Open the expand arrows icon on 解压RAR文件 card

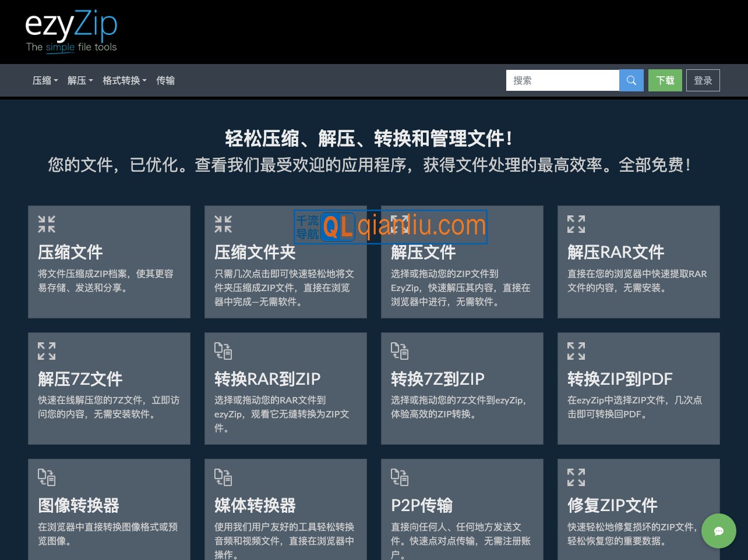[x=576, y=224]
